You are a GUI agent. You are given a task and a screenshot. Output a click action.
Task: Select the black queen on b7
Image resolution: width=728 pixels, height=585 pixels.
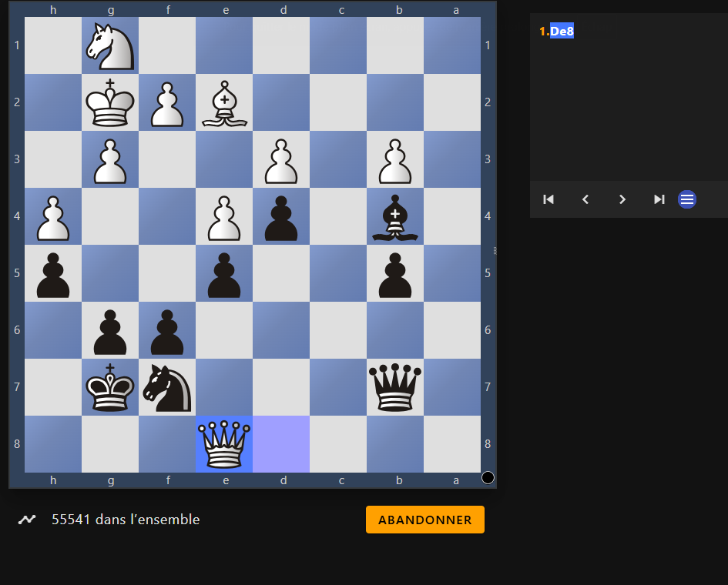(x=395, y=387)
